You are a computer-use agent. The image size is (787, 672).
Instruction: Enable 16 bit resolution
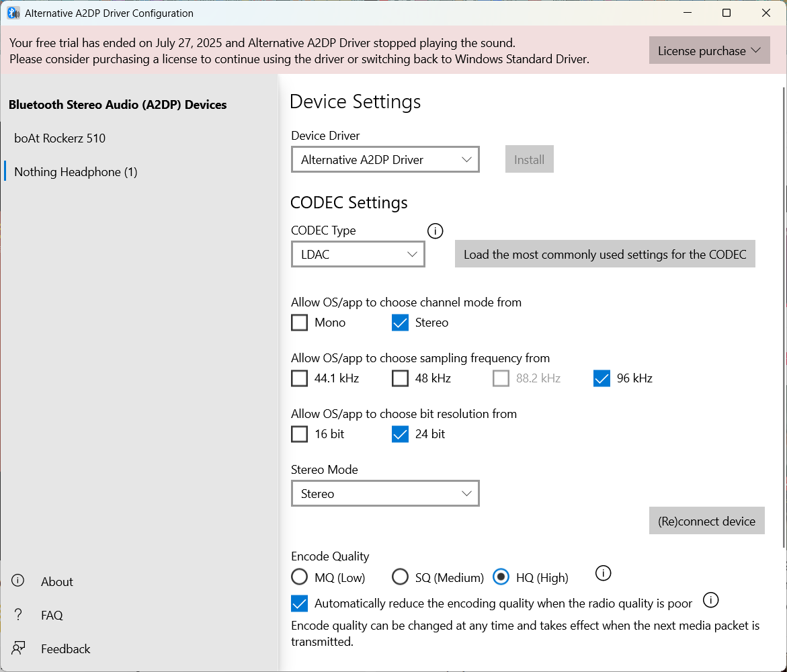[299, 434]
